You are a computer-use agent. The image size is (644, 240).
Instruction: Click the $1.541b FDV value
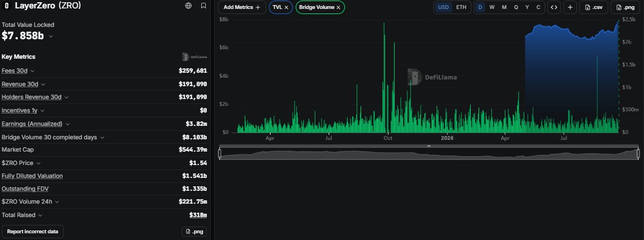coord(195,176)
